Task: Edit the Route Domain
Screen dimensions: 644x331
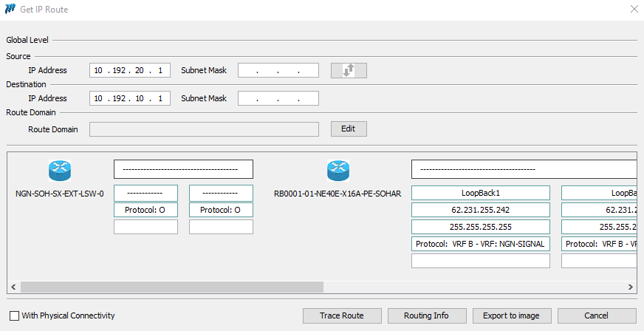Action: pyautogui.click(x=349, y=129)
